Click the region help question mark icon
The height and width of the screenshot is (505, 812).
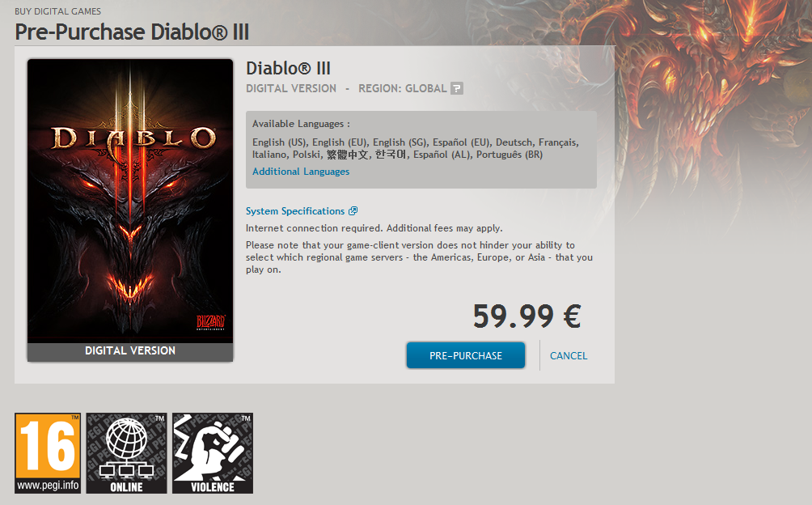click(457, 88)
